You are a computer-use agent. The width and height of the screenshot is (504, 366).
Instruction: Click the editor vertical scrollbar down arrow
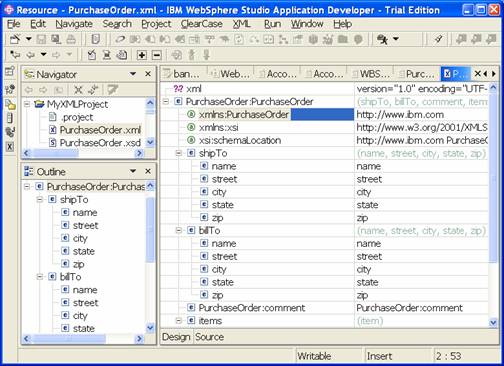click(x=493, y=322)
